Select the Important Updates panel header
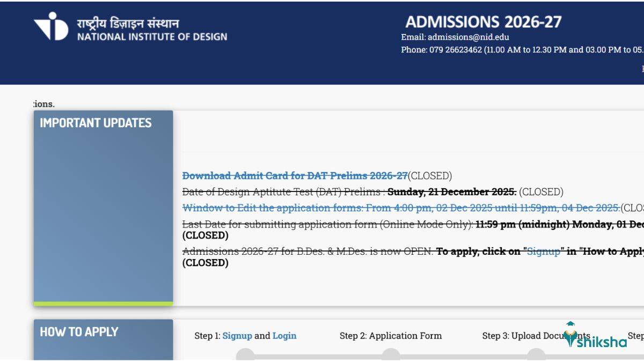 click(96, 123)
